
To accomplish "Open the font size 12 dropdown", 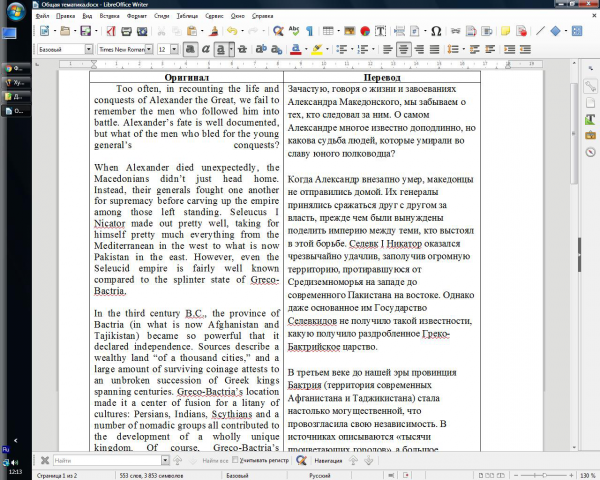I will pos(174,49).
